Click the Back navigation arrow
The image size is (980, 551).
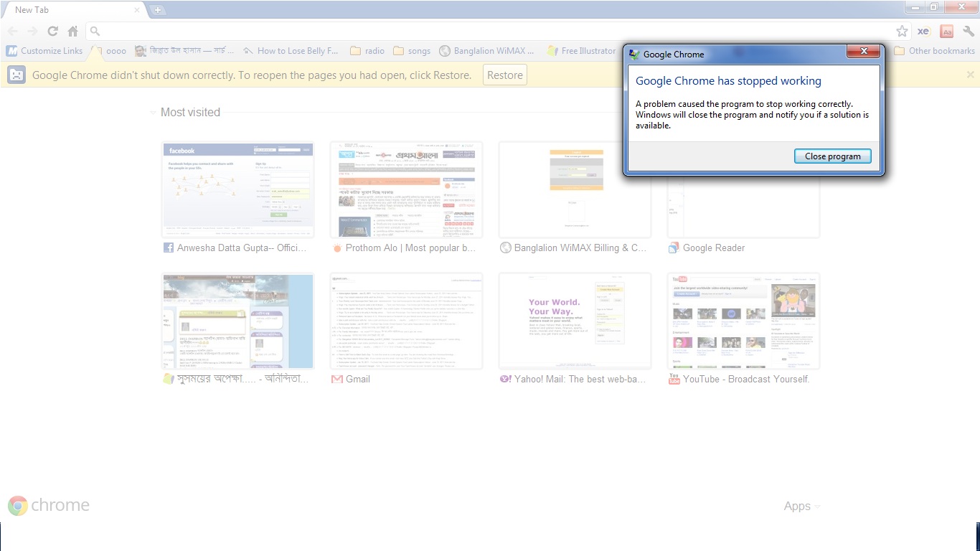13,31
